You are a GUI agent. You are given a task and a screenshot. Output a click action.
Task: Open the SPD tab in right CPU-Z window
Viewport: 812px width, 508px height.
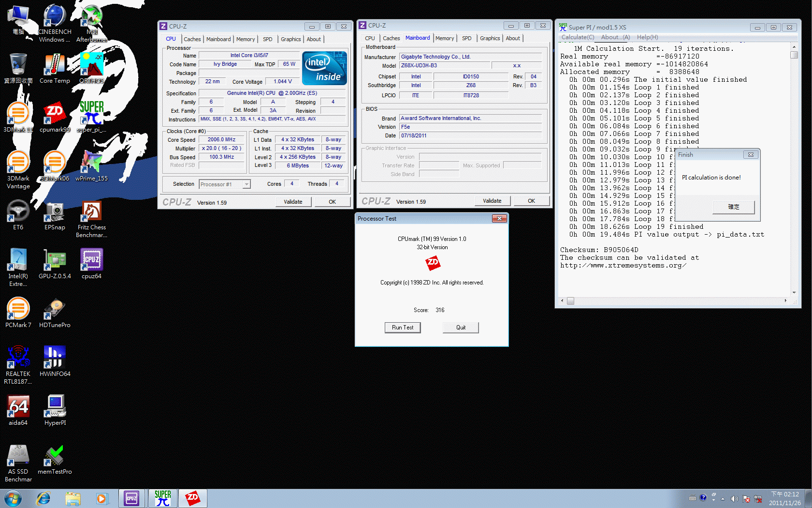click(466, 38)
